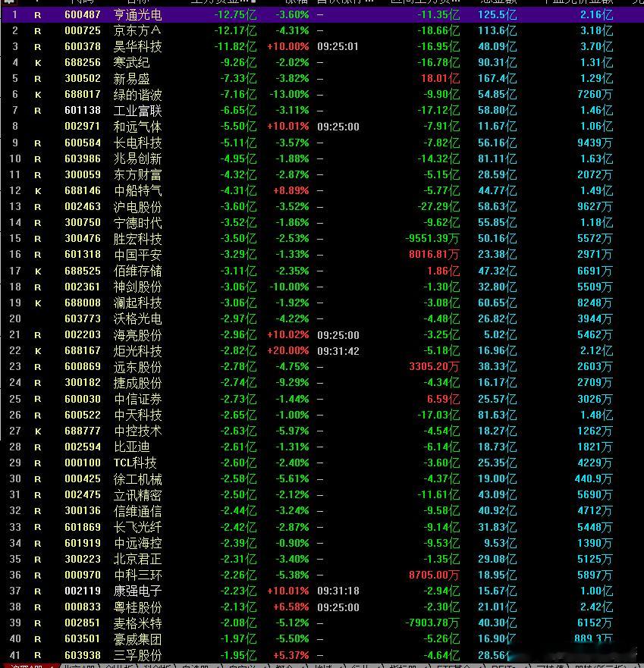Click the R marker next to 中国平安
This screenshot has height=668, width=644.
click(37, 255)
